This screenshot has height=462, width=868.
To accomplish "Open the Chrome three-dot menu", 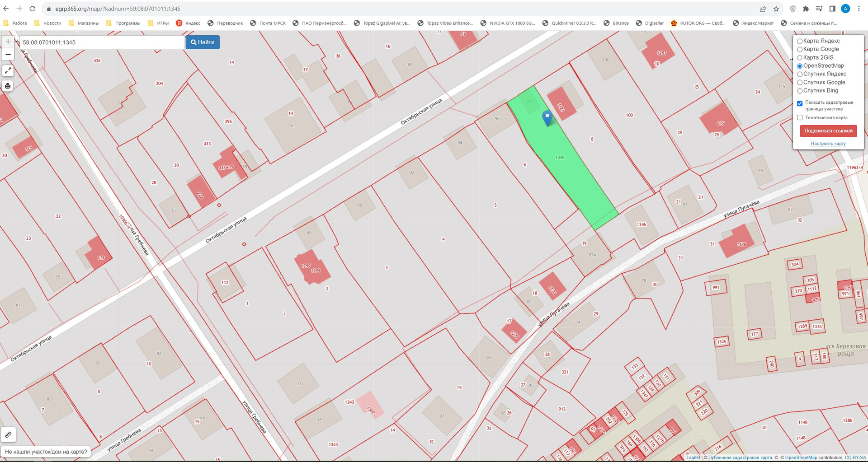I will coord(859,9).
